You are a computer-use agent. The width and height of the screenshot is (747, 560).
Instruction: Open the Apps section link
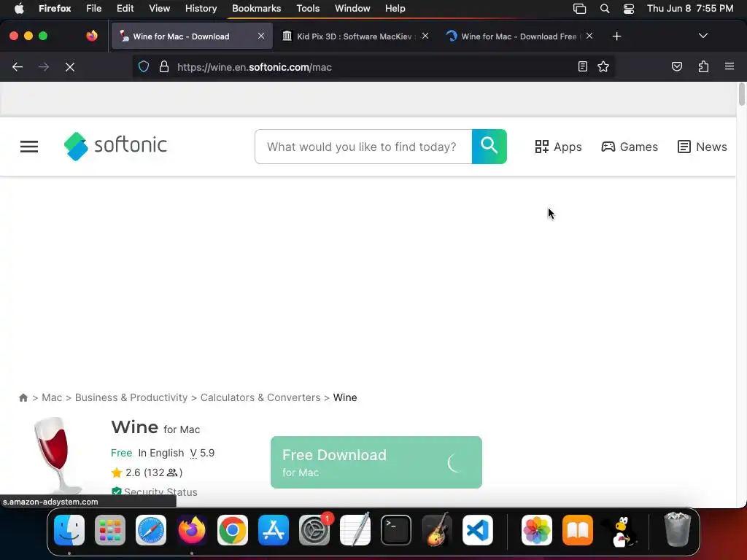pos(558,147)
